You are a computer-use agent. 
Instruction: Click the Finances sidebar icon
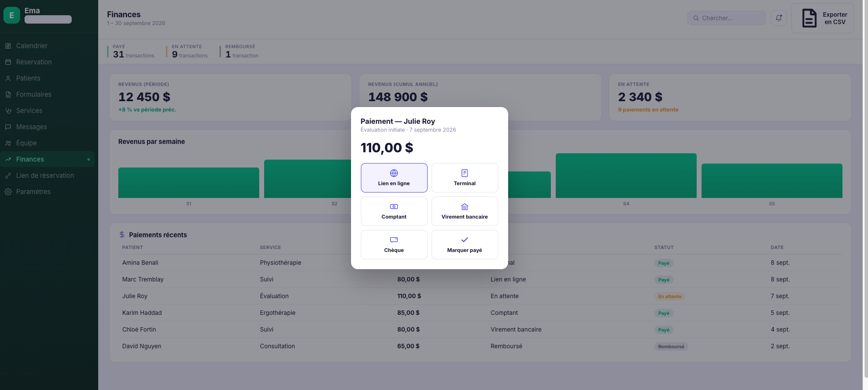tap(8, 159)
